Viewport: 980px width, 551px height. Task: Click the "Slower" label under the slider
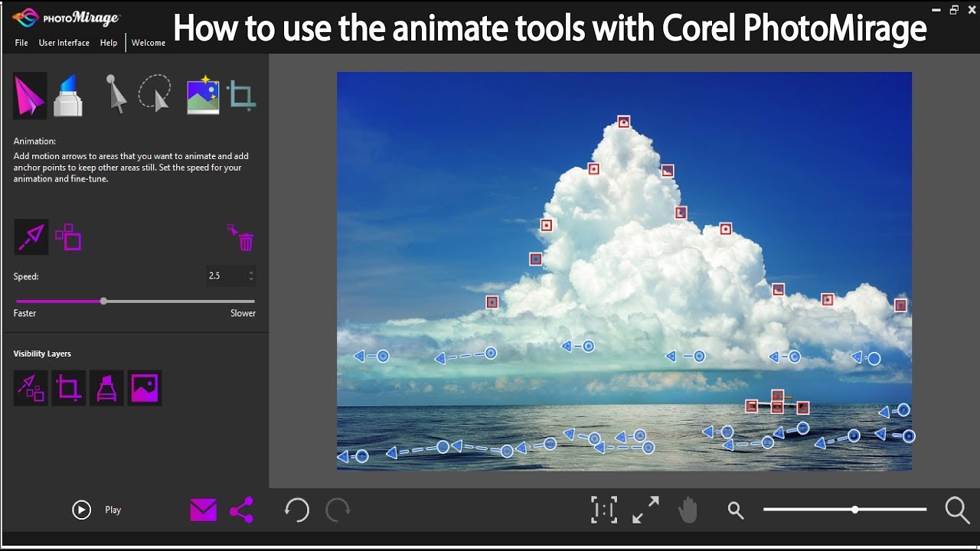243,313
